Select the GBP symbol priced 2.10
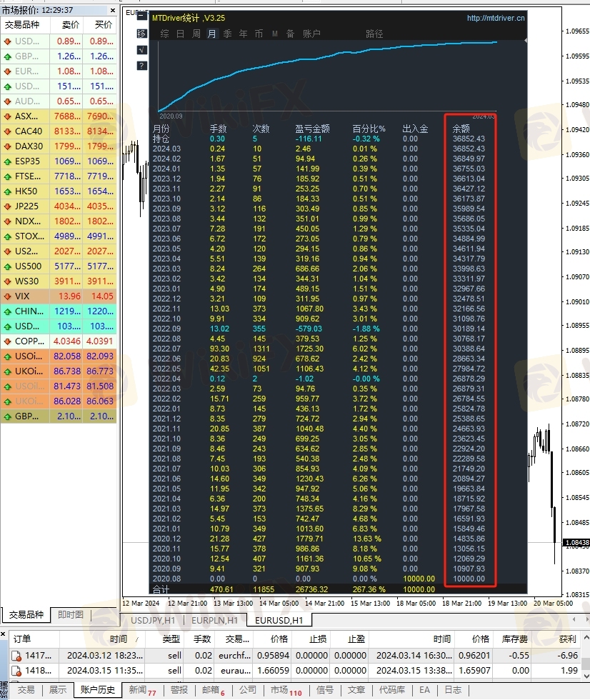The image size is (590, 700). point(26,416)
